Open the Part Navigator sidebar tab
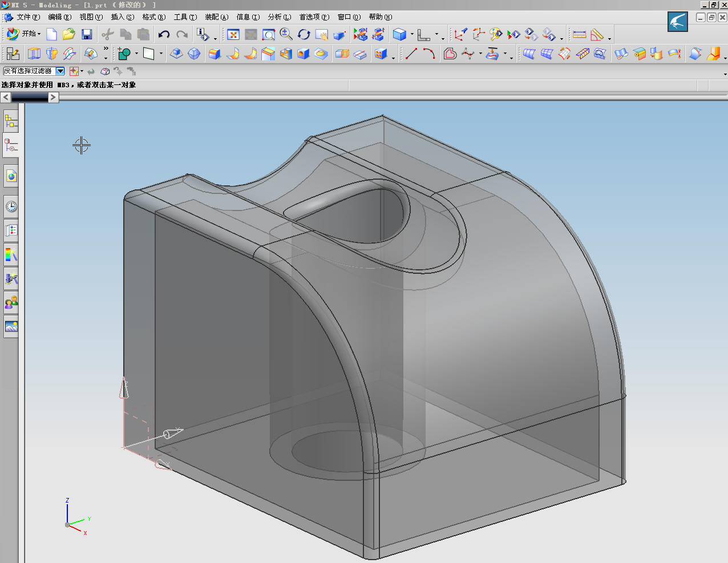The height and width of the screenshot is (563, 728). pyautogui.click(x=11, y=146)
